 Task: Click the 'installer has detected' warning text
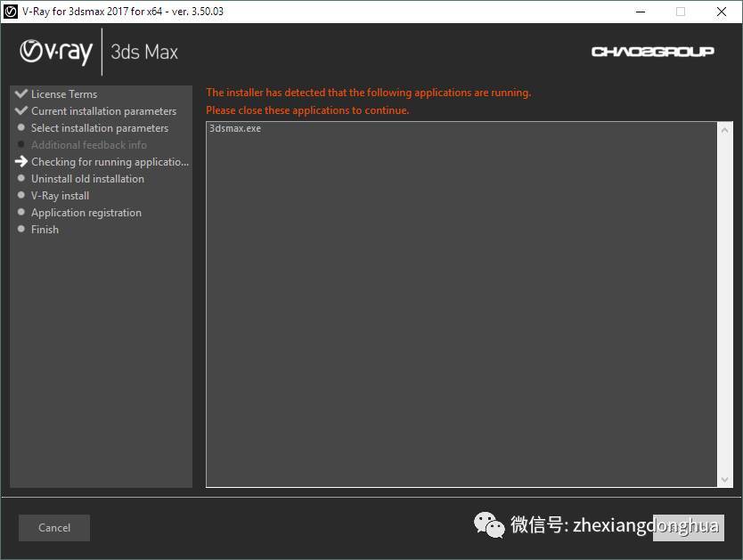point(369,93)
